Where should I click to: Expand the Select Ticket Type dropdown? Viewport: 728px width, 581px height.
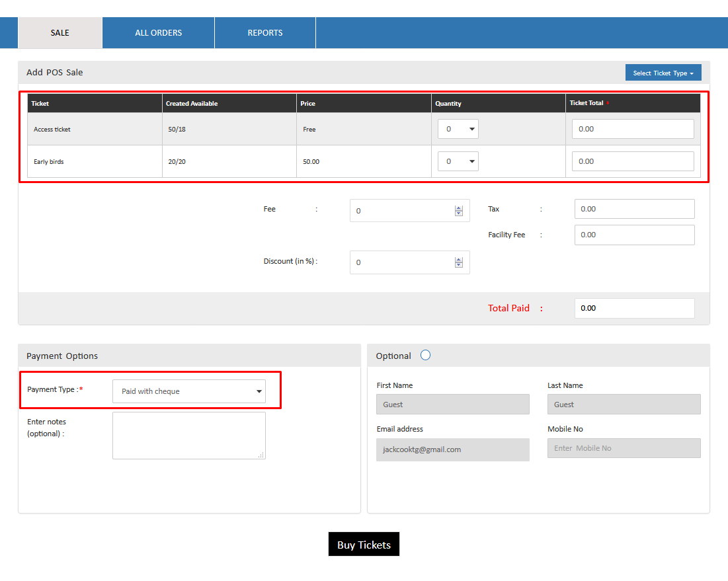tap(663, 73)
